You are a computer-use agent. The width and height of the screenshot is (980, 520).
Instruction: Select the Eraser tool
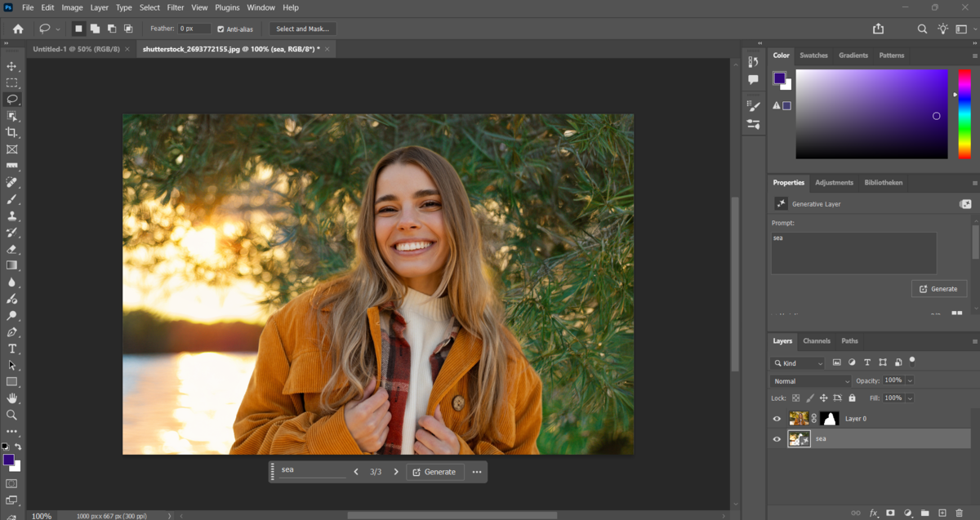[12, 249]
